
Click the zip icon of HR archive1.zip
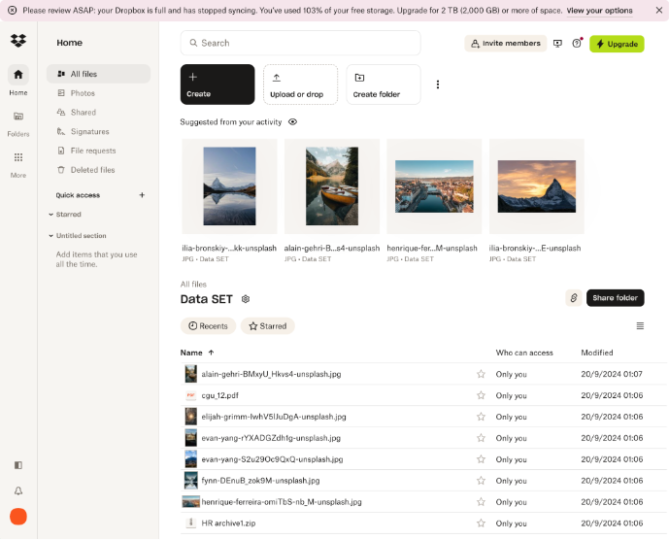(191, 523)
